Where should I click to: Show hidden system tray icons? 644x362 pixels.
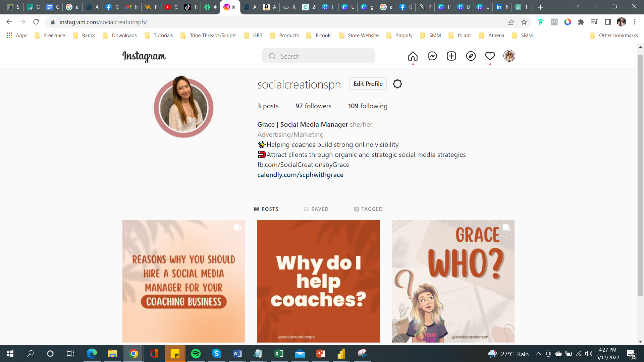(x=538, y=354)
